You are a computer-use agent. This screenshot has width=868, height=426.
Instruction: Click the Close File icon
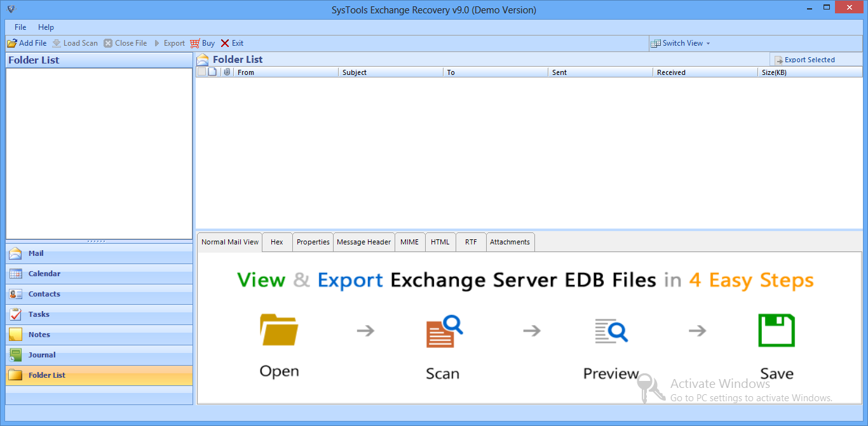point(108,43)
